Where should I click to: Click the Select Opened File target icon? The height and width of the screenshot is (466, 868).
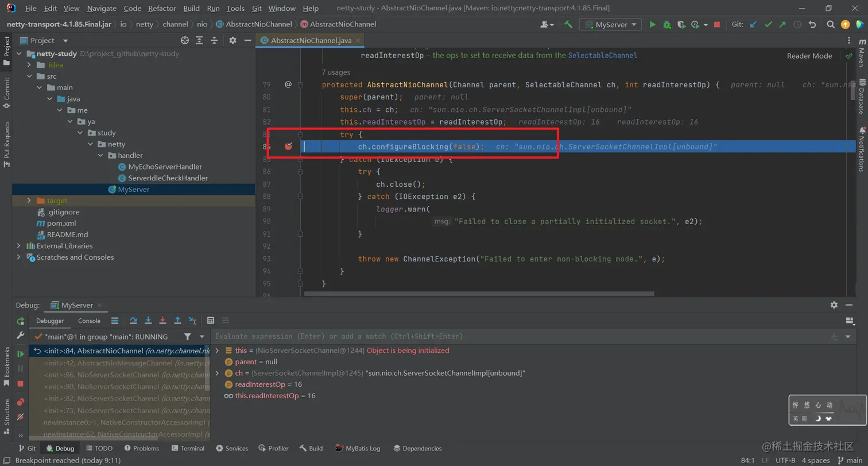point(185,40)
